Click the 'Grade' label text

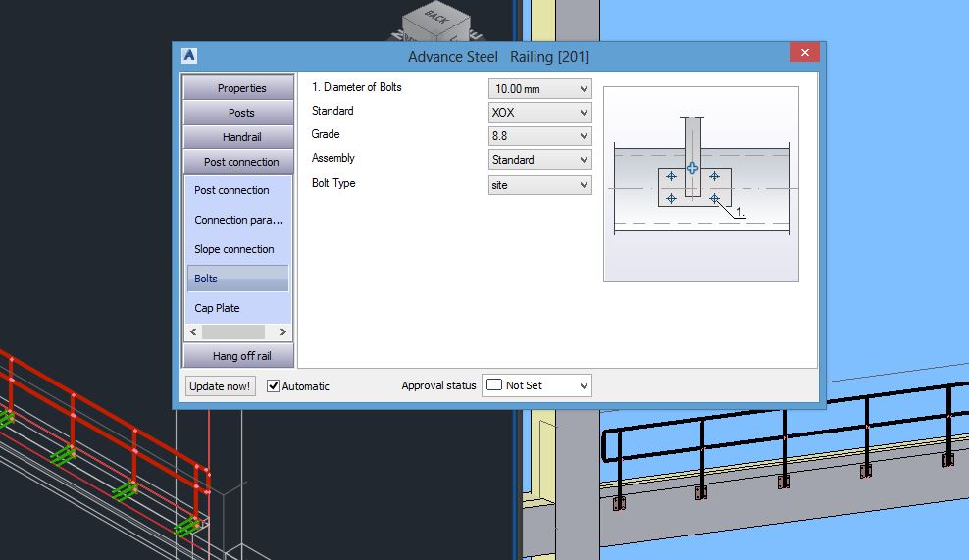point(326,134)
